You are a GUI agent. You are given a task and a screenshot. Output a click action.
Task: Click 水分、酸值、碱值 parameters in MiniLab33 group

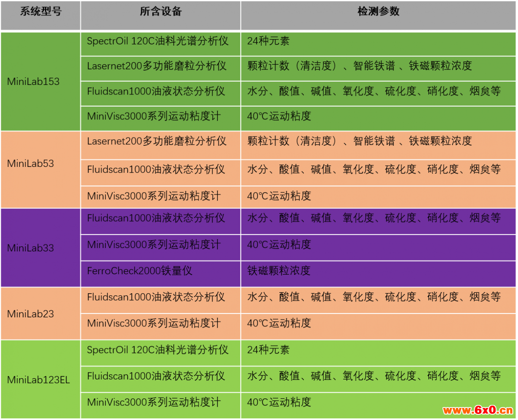coord(379,221)
